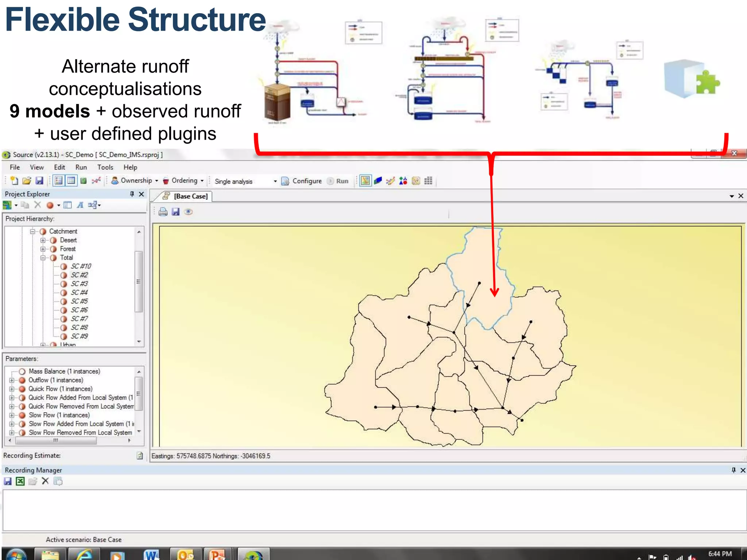Click the Project Explorer columns panel icon
Image resolution: width=747 pixels, height=560 pixels.
pos(67,205)
